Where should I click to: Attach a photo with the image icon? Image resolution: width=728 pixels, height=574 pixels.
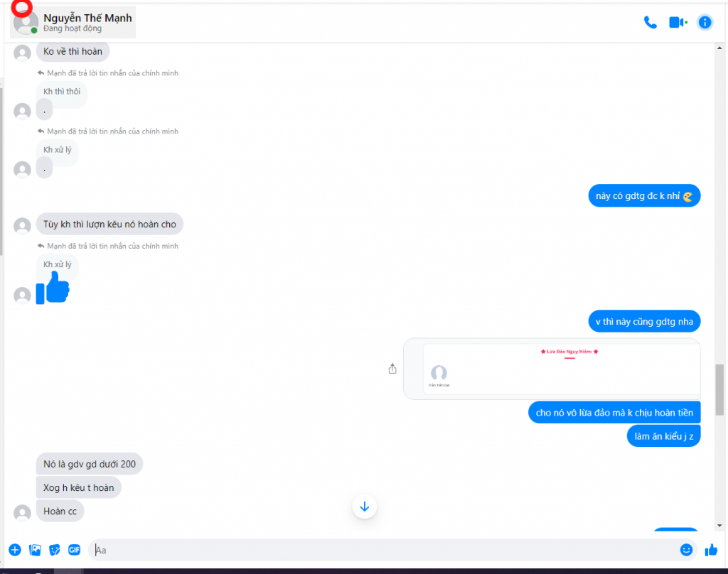[35, 550]
